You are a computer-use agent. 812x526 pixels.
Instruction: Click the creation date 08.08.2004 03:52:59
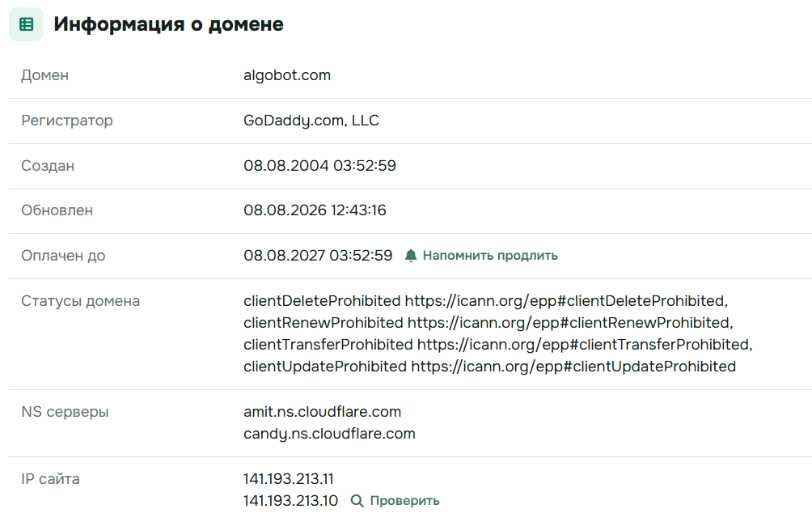point(319,165)
